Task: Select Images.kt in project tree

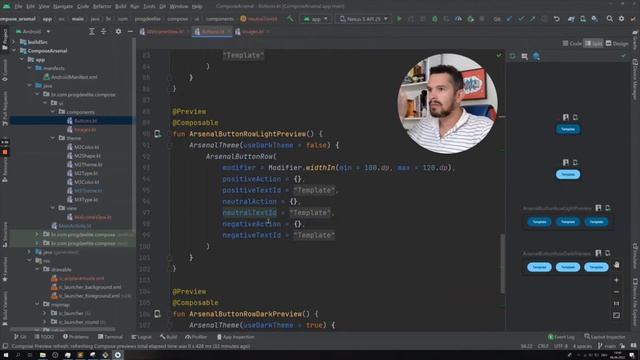Action: coord(85,129)
